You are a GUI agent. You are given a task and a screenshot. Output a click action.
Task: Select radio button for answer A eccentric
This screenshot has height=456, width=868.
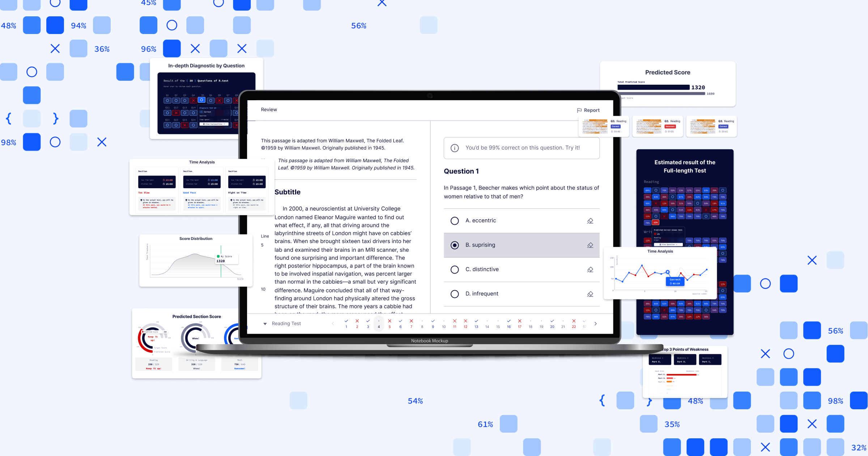pyautogui.click(x=454, y=220)
